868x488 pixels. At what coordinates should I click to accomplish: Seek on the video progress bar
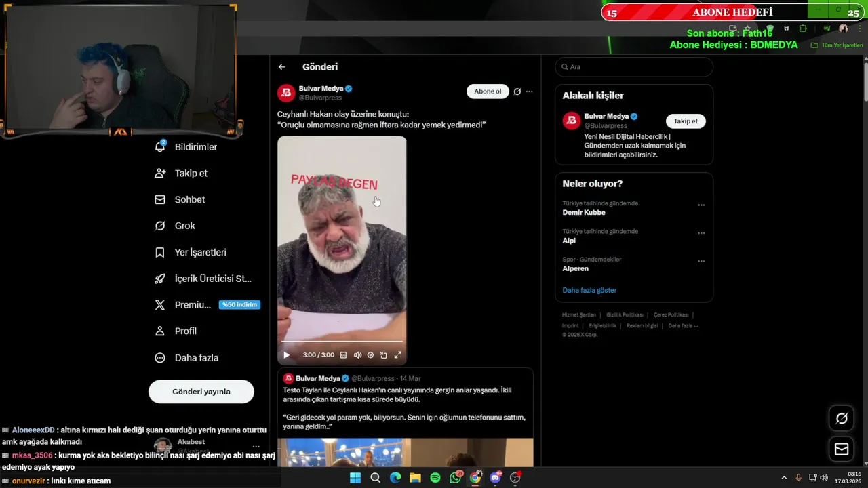[x=342, y=342]
